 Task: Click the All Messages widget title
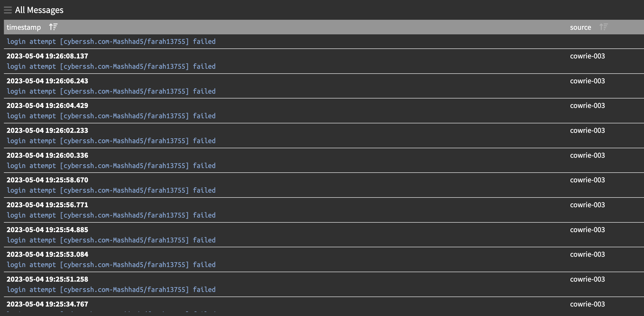point(39,10)
